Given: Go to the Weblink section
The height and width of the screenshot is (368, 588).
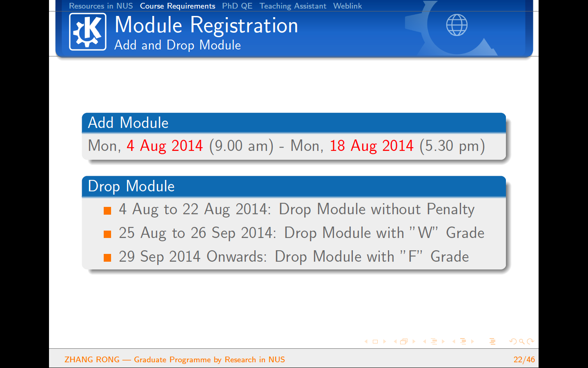Looking at the screenshot, I should coord(347,6).
